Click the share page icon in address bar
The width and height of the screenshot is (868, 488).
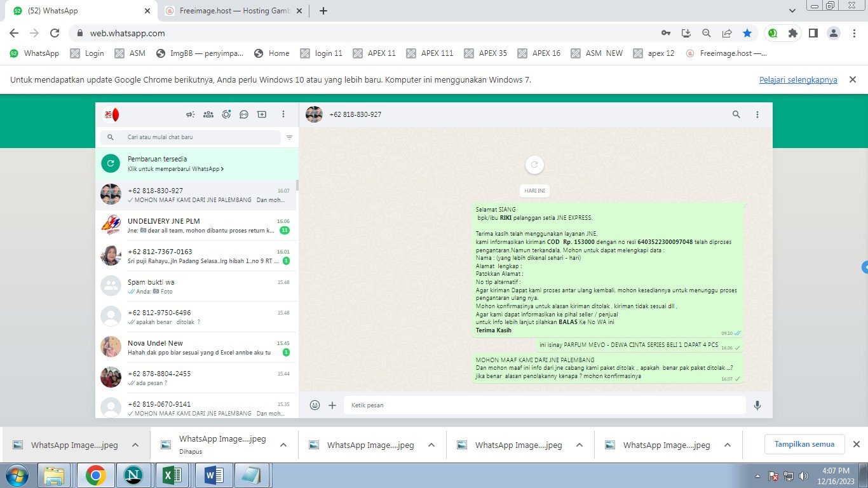(x=727, y=33)
